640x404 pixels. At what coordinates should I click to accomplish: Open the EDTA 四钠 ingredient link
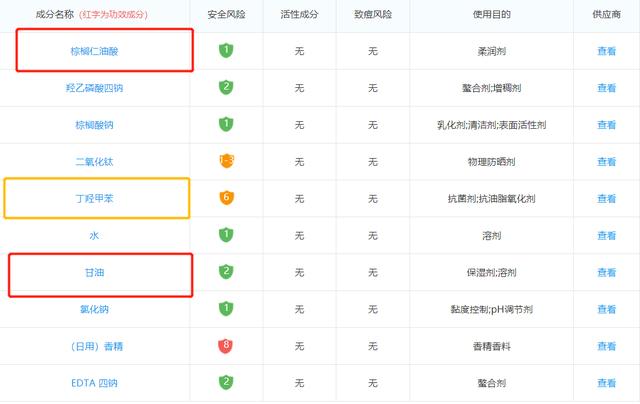[94, 383]
